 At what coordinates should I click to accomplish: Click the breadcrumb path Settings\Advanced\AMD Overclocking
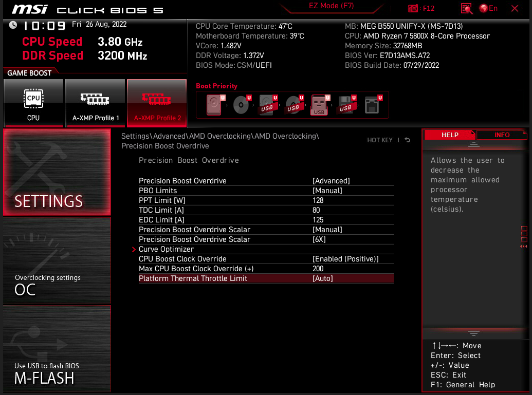point(220,136)
